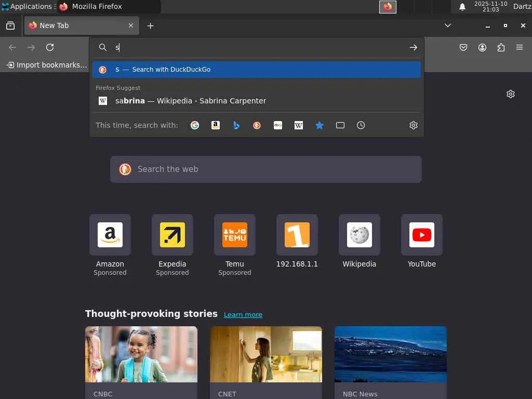Reload the current page

(50, 47)
